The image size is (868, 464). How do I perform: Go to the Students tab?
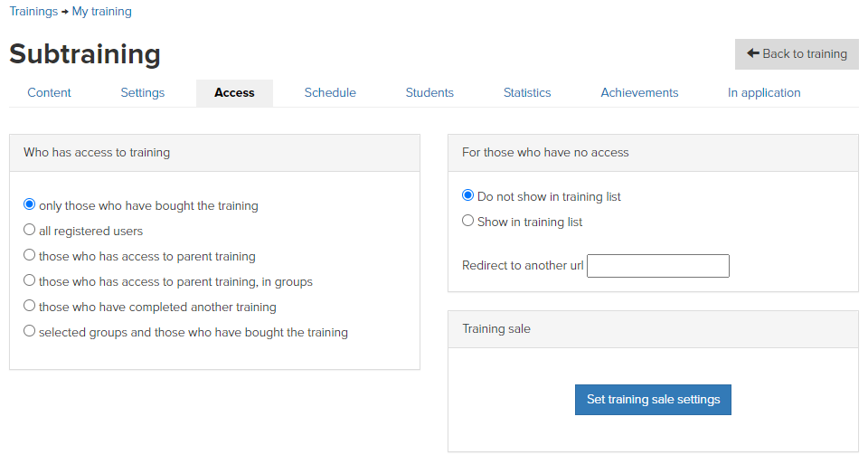(x=429, y=92)
